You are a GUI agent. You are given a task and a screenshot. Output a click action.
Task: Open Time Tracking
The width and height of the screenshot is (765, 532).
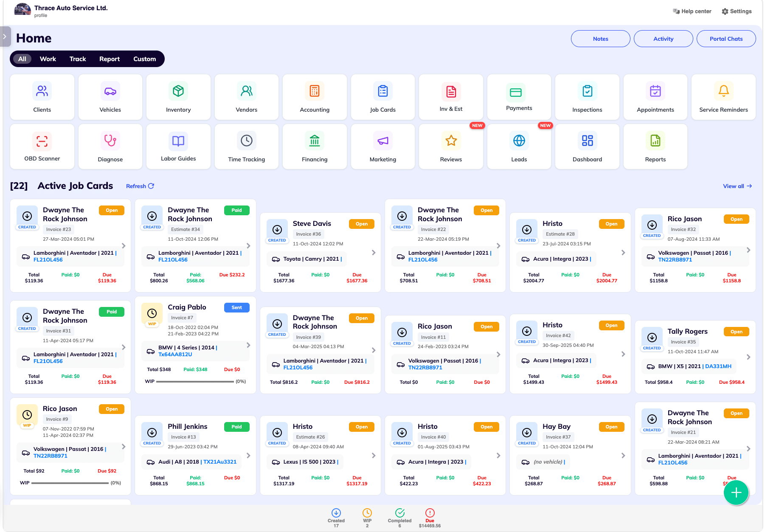pyautogui.click(x=246, y=146)
